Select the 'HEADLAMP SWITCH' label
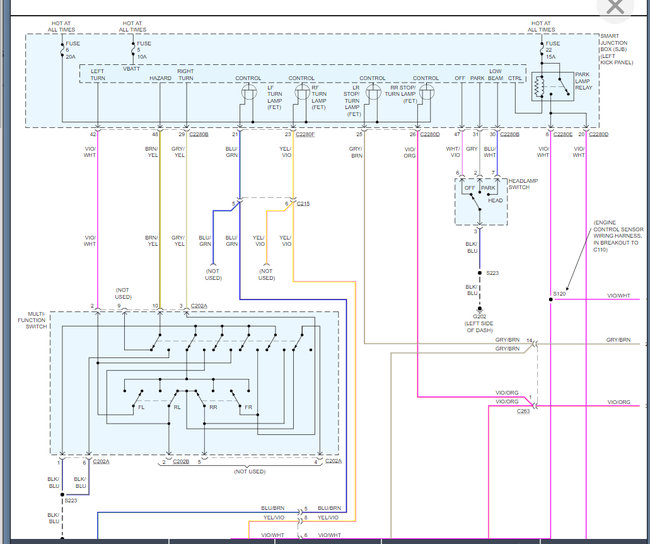The width and height of the screenshot is (650, 544). pos(523,184)
